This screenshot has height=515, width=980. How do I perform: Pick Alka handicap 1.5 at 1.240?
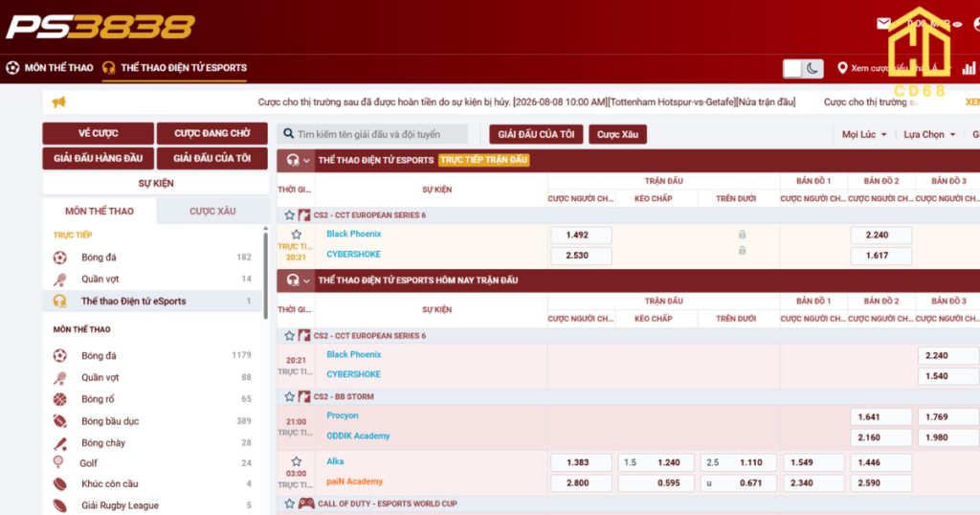tap(656, 462)
